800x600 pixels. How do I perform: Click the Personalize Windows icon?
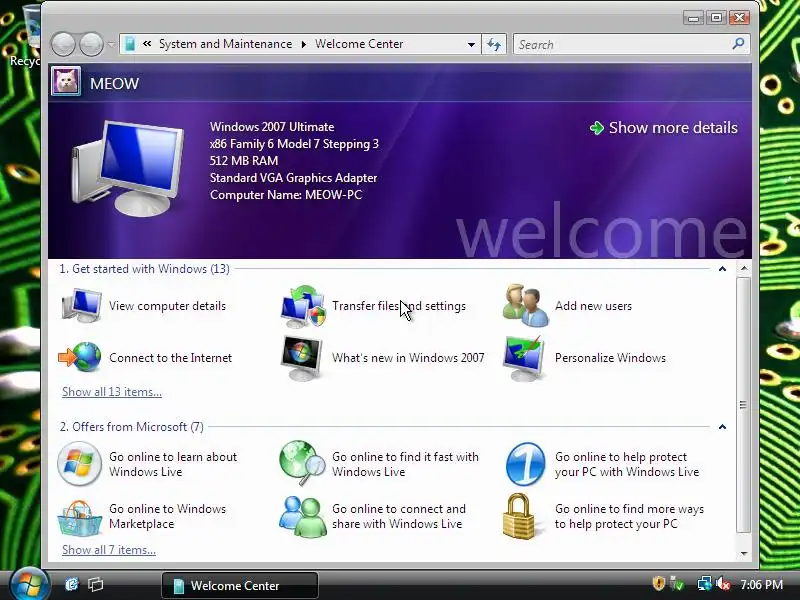pos(524,358)
